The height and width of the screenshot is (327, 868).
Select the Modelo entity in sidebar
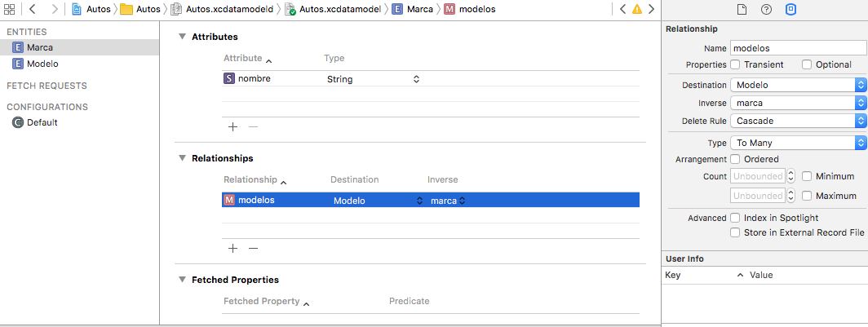pyautogui.click(x=42, y=63)
